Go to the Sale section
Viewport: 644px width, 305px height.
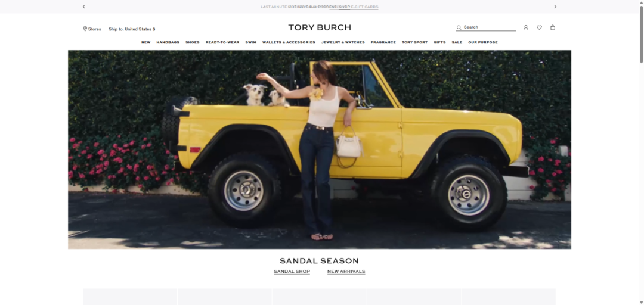(x=457, y=42)
